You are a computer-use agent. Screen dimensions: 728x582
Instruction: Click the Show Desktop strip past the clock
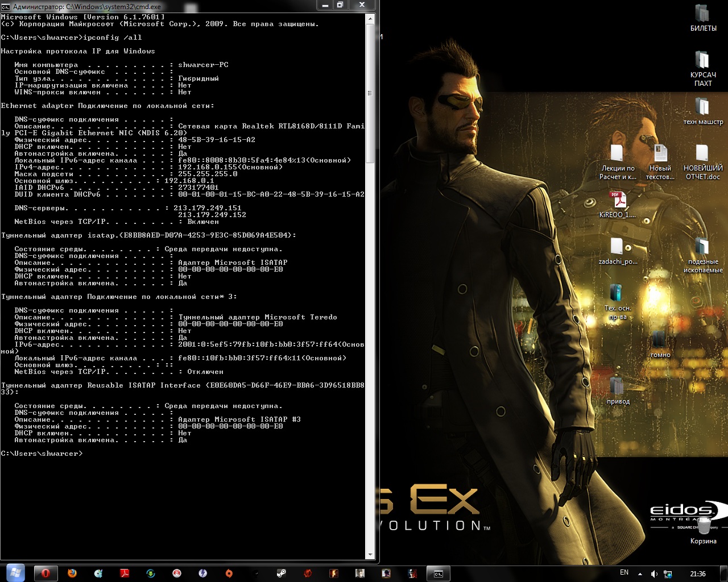[724, 573]
